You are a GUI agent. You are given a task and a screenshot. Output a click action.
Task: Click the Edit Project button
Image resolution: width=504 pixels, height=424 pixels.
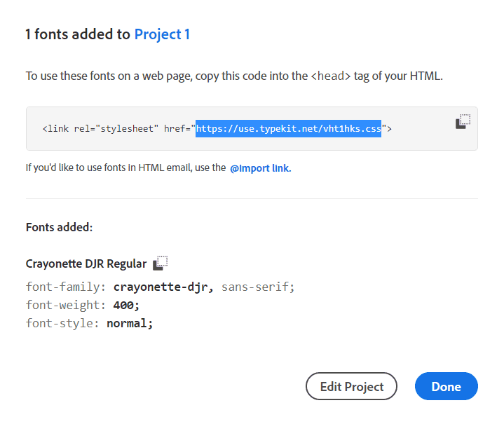pyautogui.click(x=351, y=386)
